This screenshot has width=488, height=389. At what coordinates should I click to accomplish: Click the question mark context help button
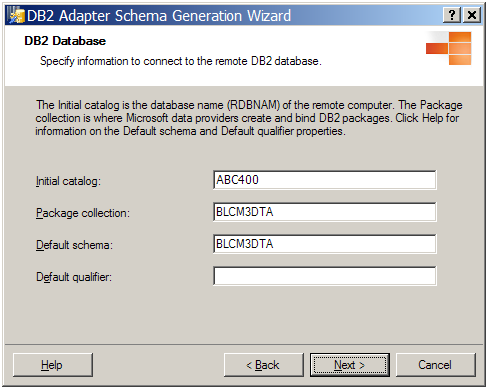(x=452, y=15)
